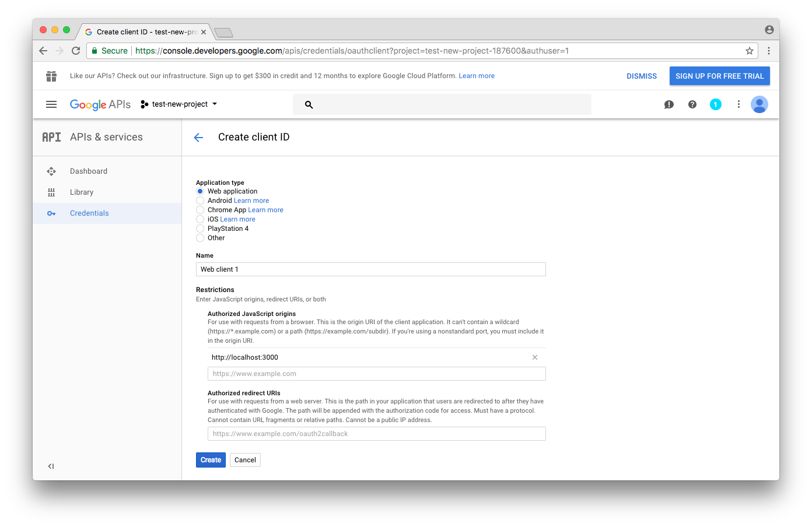Click the search magnifier icon

pos(309,104)
